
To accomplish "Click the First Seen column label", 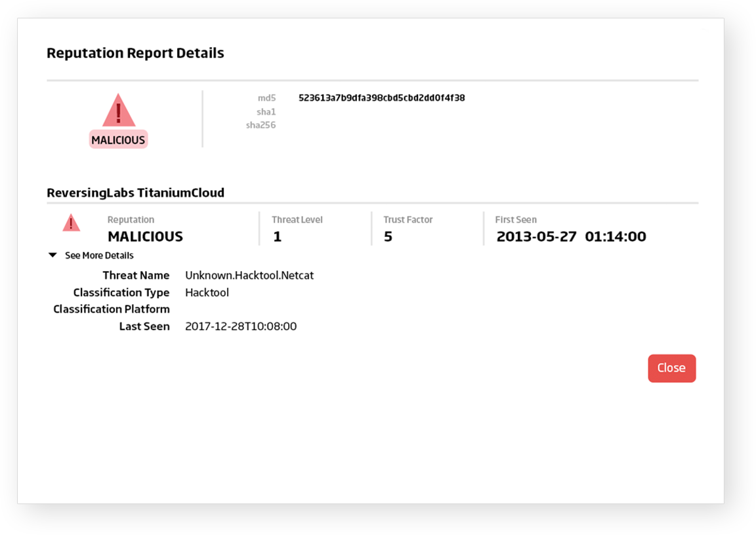I will (x=516, y=219).
